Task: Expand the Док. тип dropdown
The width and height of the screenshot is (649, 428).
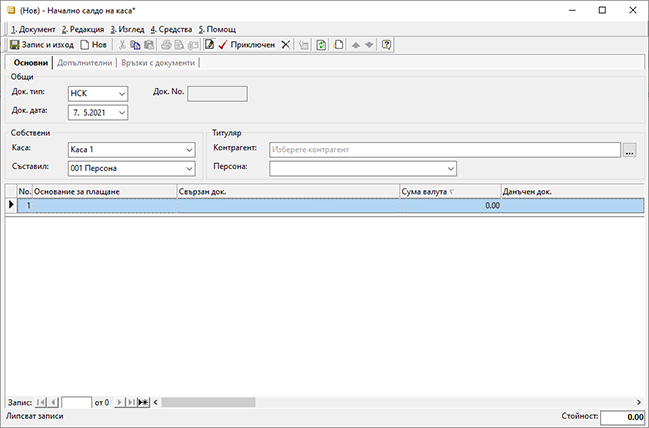Action: click(x=122, y=94)
